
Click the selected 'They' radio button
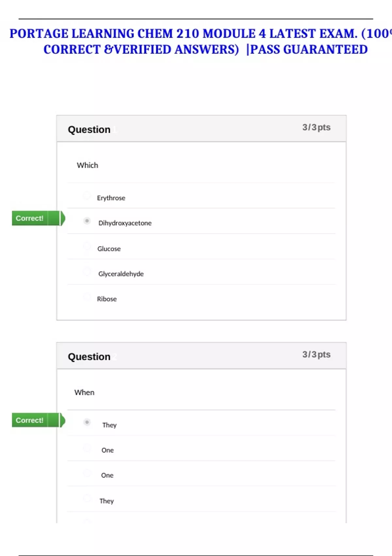[87, 422]
